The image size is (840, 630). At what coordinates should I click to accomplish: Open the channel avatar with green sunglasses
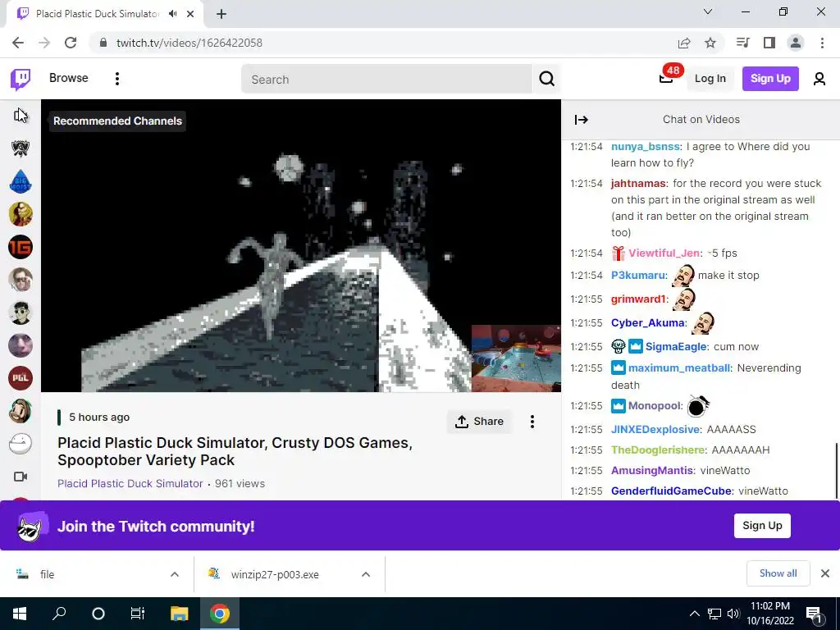[21, 313]
